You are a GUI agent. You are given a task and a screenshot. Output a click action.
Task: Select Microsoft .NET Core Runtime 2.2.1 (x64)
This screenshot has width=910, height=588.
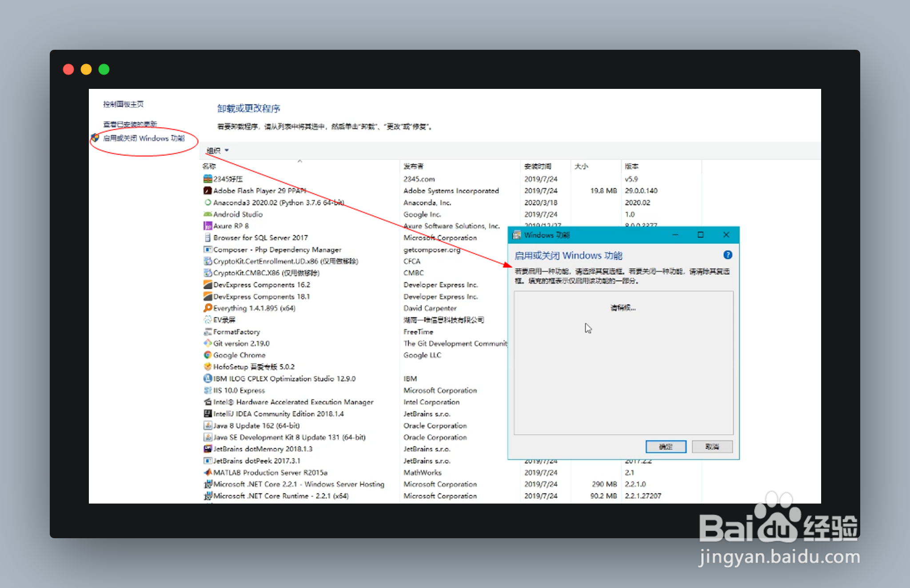[276, 496]
